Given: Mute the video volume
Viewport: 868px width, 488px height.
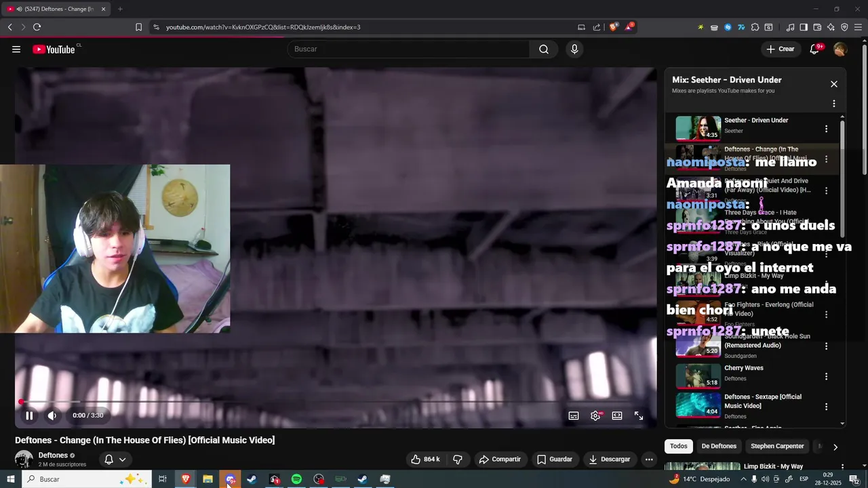Looking at the screenshot, I should point(52,415).
